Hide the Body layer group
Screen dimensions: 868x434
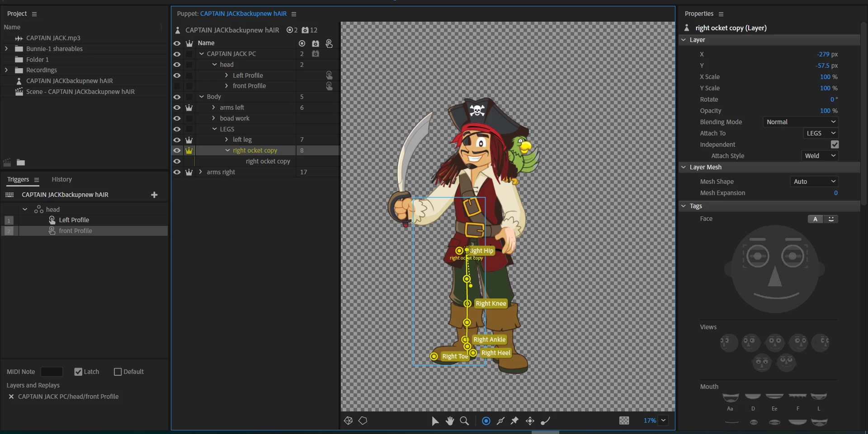pyautogui.click(x=177, y=97)
